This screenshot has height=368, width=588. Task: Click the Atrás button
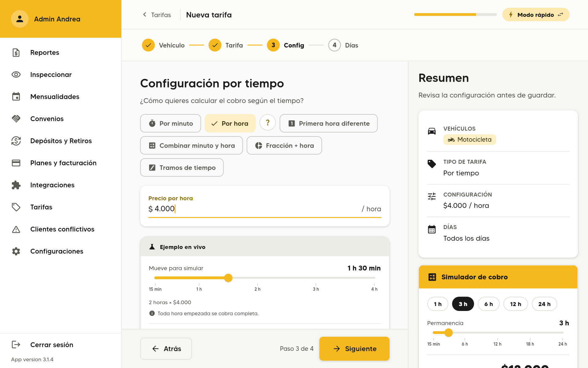coord(166,349)
